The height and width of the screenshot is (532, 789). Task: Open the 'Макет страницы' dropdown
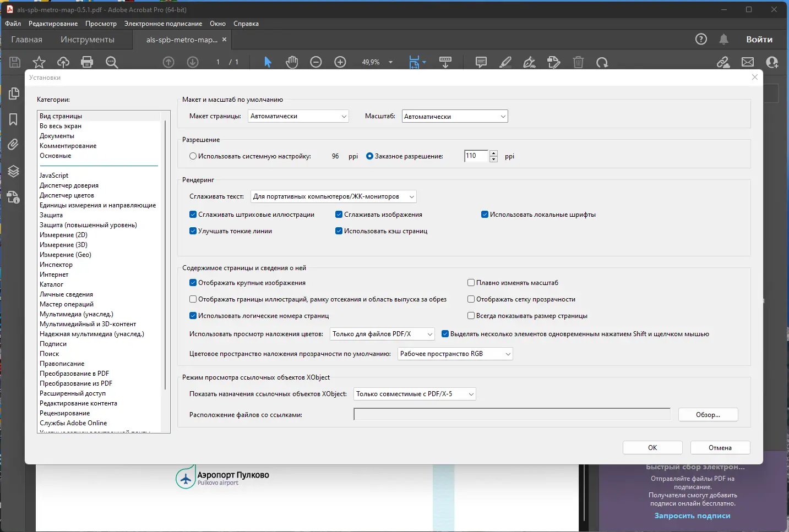[298, 116]
